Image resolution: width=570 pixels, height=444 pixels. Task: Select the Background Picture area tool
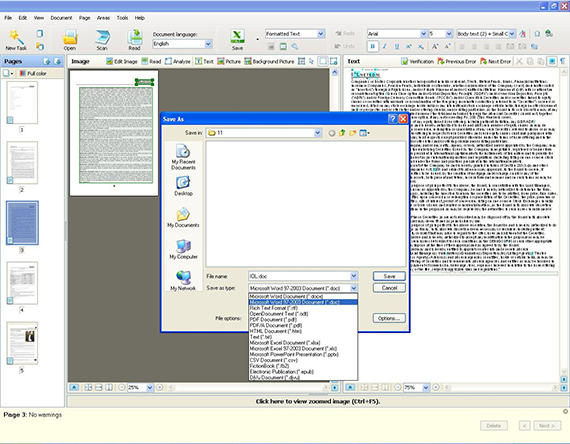coord(269,61)
